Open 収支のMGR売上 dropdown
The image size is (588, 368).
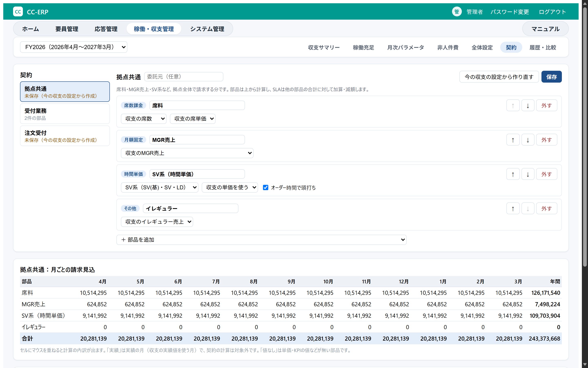(187, 153)
